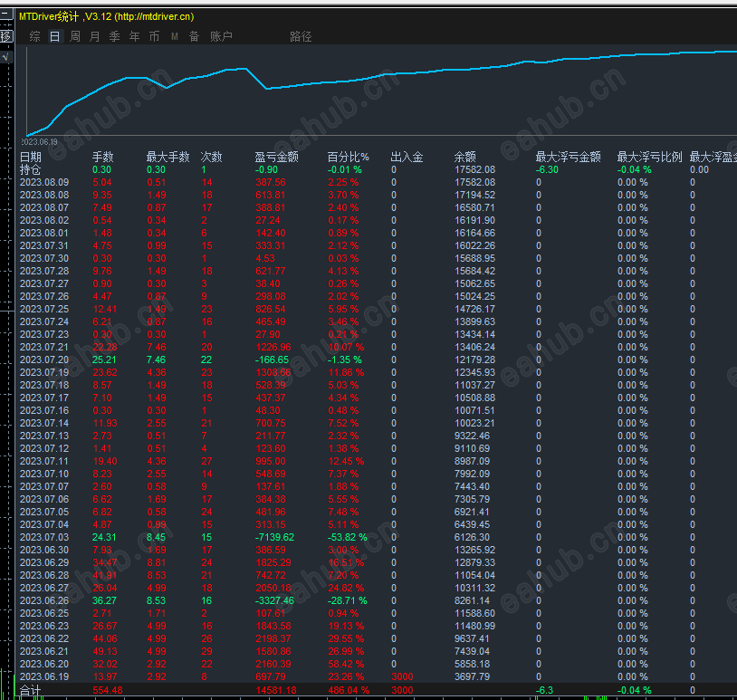Click total lots 554.48 in 合计 row
737x700 pixels.
[x=108, y=691]
